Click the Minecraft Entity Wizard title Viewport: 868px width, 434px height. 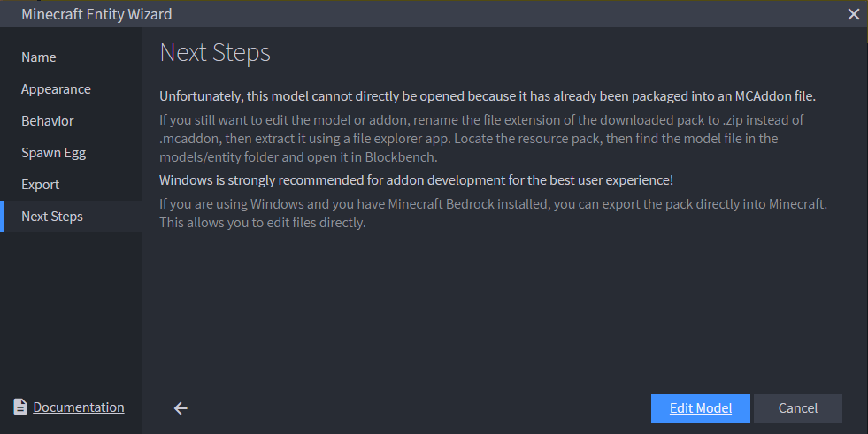(x=96, y=14)
